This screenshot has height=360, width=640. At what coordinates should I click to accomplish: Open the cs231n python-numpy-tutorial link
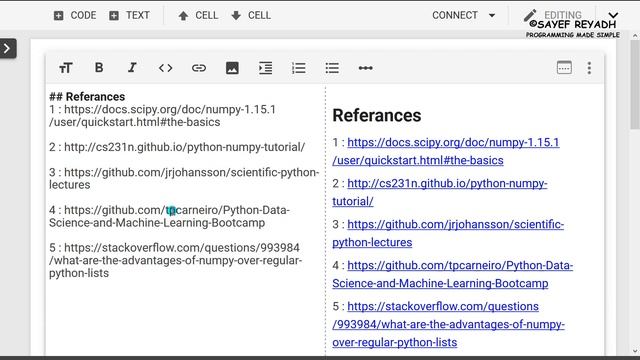coord(440,192)
